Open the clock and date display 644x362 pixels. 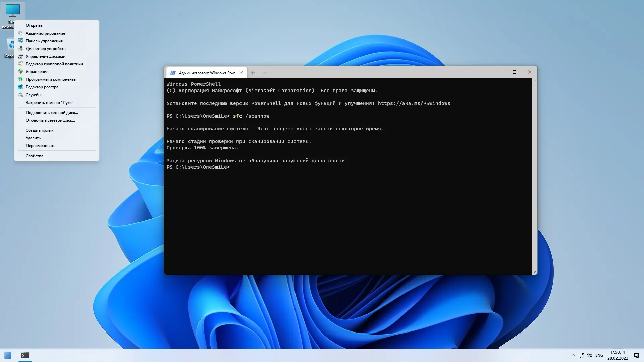pos(618,355)
